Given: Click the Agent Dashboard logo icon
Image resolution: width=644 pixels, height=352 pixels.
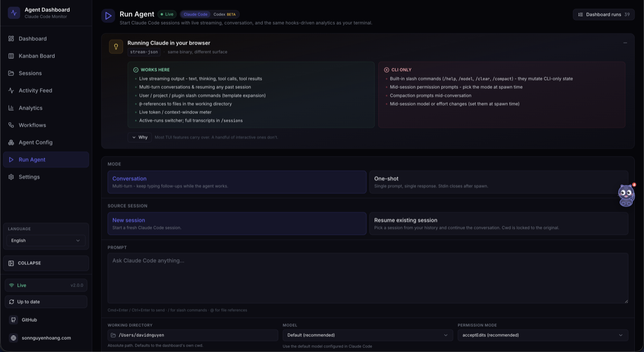Looking at the screenshot, I should 14,12.
